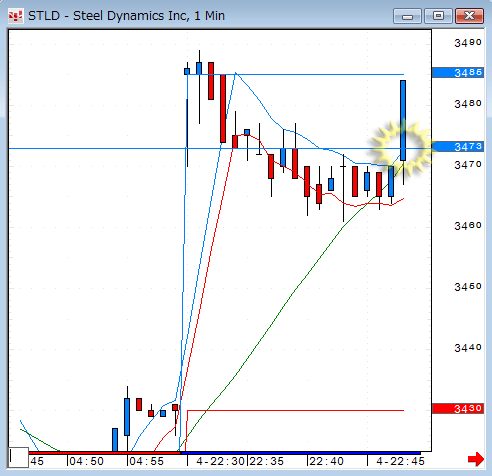The height and width of the screenshot is (476, 492).
Task: Minimize the STLD chart window
Action: click(407, 16)
